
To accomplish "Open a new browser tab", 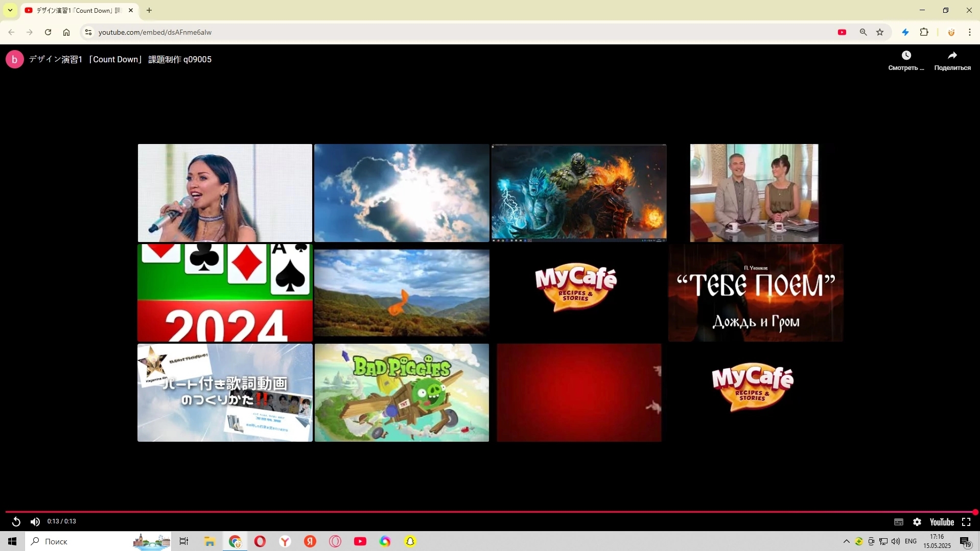I will (x=149, y=10).
